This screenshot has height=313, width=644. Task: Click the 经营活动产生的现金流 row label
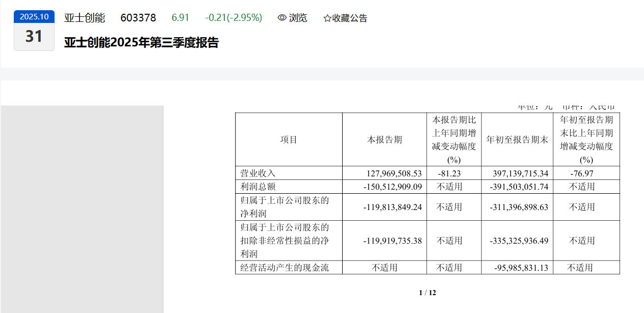285,268
